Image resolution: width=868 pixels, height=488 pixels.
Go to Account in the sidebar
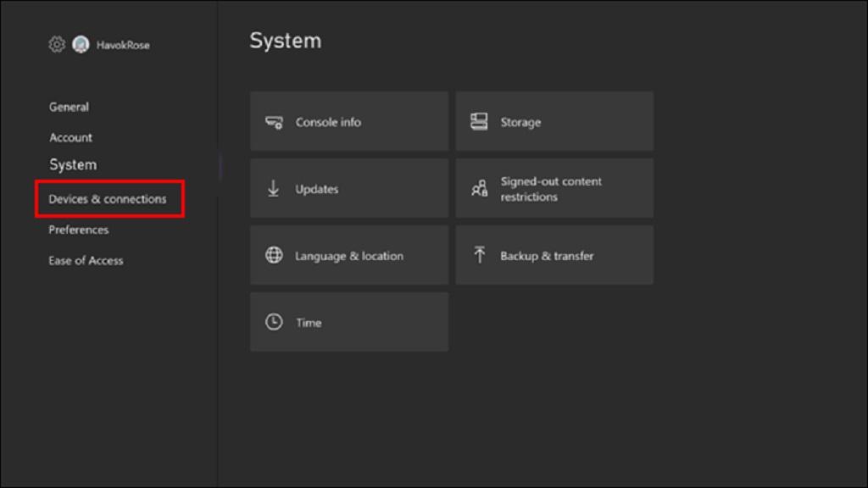pyautogui.click(x=71, y=137)
